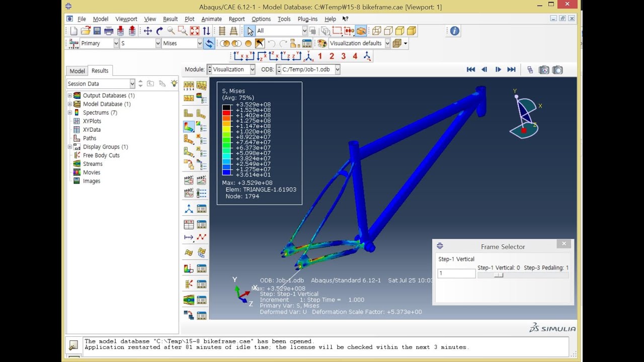Select the Magnify view tool
644x362 pixels.
[171, 31]
